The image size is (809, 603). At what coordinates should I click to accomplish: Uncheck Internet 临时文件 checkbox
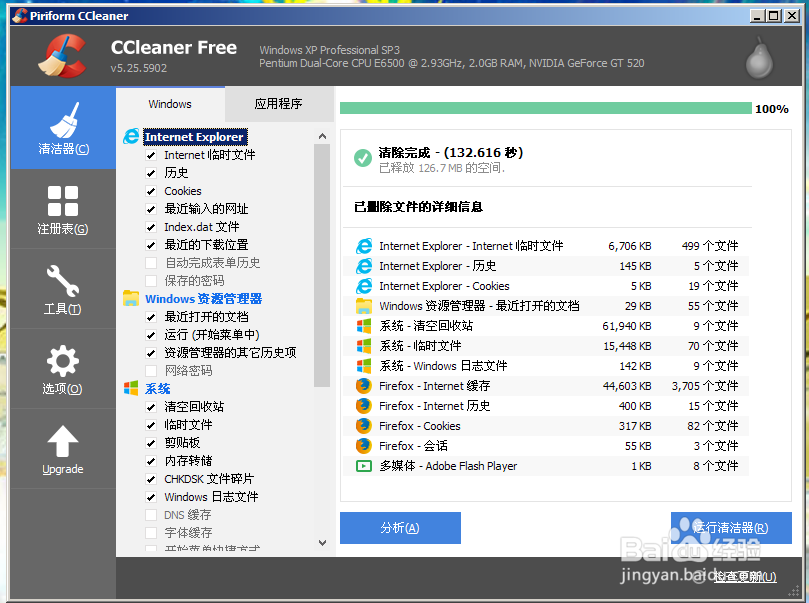point(151,155)
